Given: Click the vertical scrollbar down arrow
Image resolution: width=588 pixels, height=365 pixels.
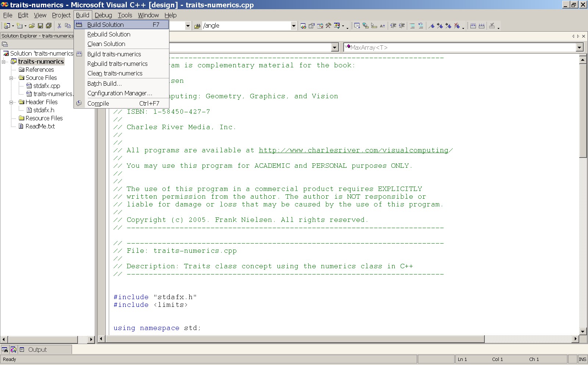Looking at the screenshot, I should pyautogui.click(x=583, y=331).
